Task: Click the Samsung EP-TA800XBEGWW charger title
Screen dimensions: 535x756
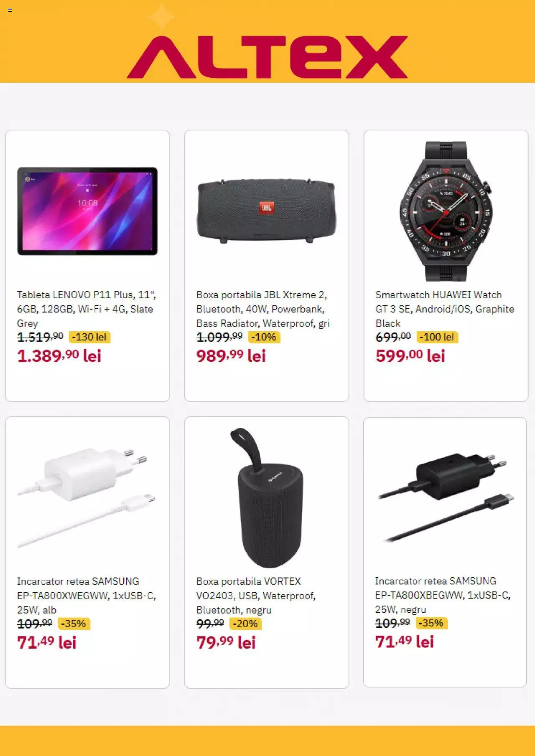Action: pyautogui.click(x=443, y=595)
